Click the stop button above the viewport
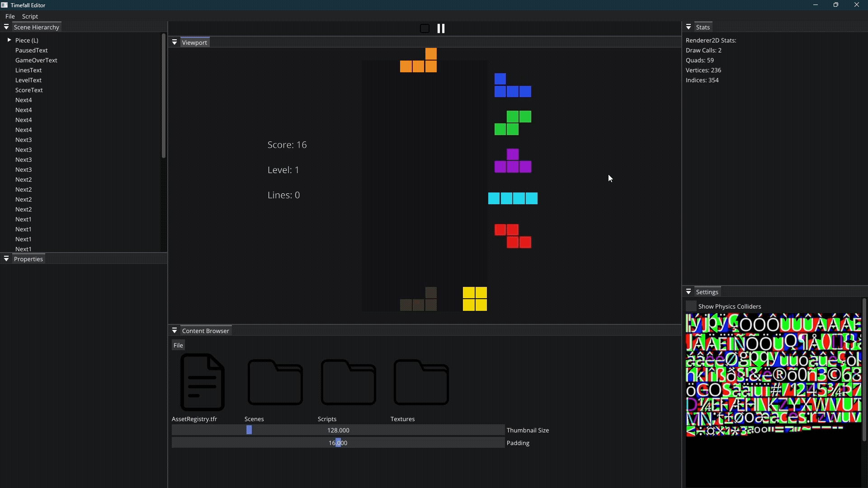This screenshot has height=488, width=868. [x=425, y=28]
